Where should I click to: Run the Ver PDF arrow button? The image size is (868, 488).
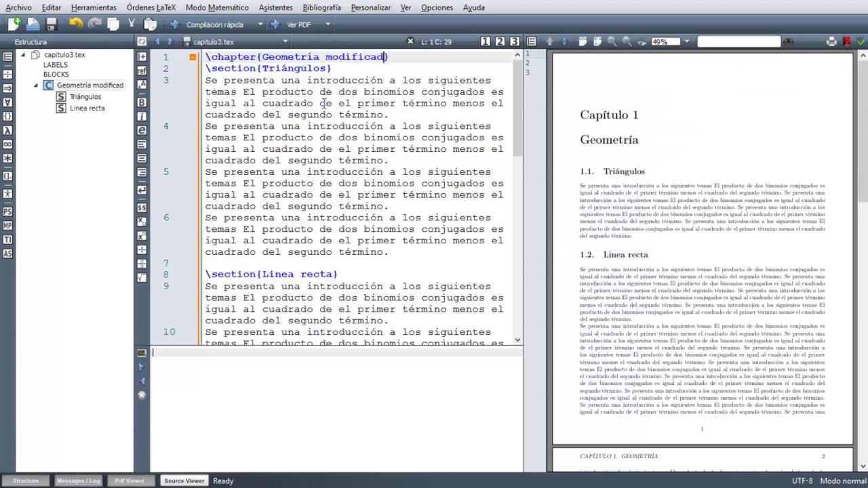(275, 24)
